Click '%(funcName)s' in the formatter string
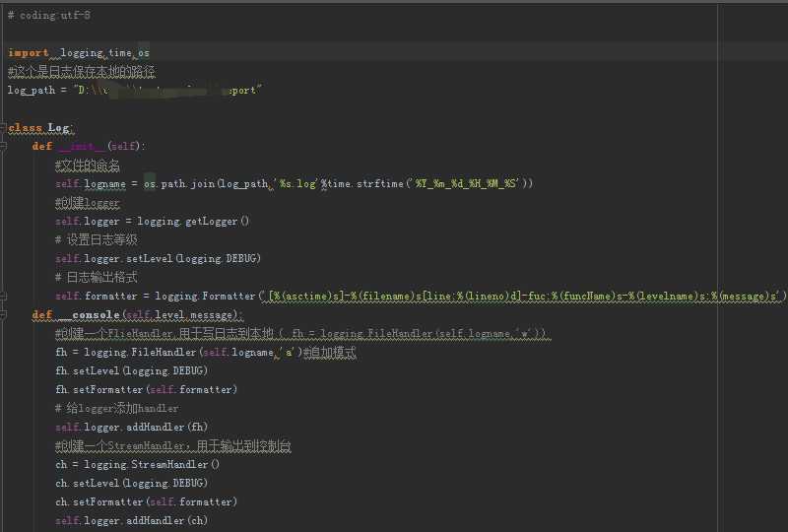This screenshot has height=532, width=788. [589, 297]
